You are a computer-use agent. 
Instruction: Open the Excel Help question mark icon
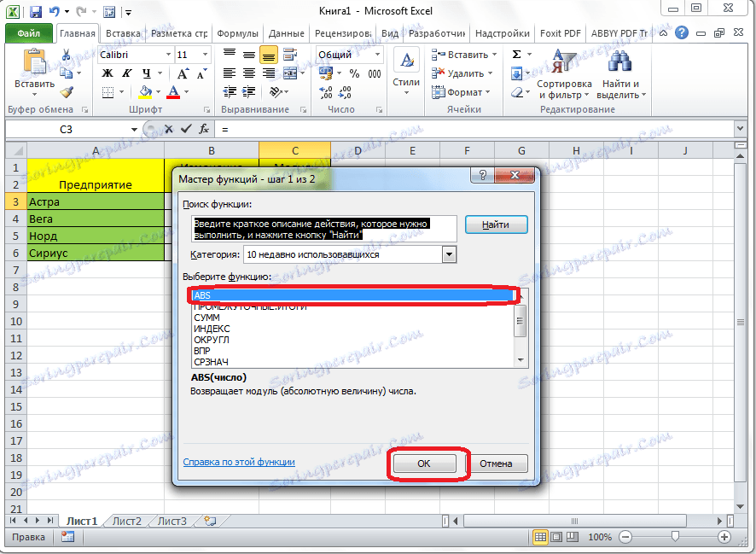pyautogui.click(x=682, y=32)
